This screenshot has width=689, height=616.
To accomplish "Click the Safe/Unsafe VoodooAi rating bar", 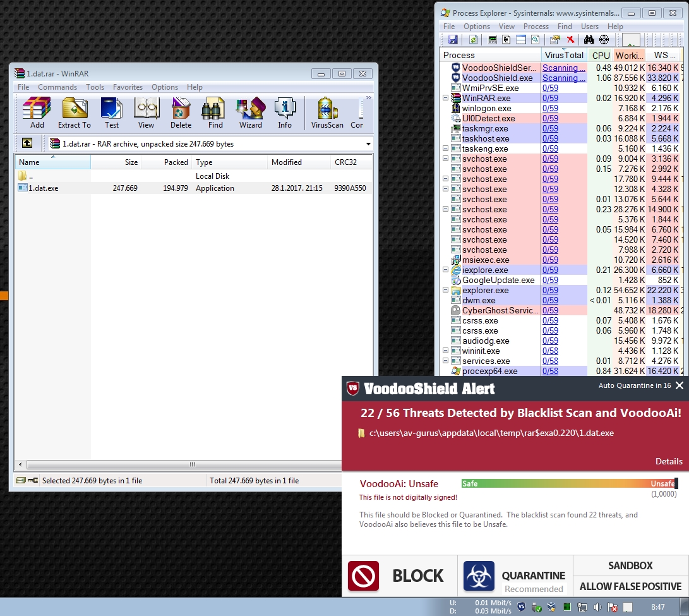I will click(570, 484).
